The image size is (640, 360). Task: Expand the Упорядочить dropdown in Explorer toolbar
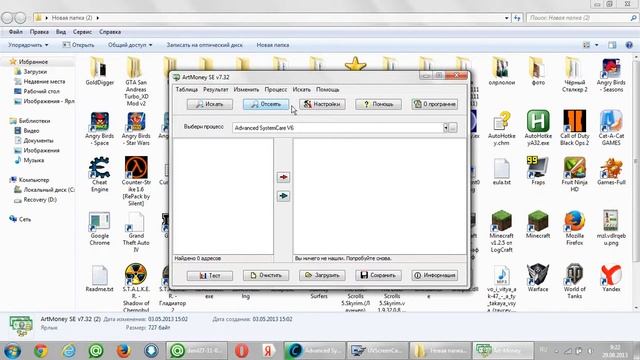pyautogui.click(x=28, y=45)
